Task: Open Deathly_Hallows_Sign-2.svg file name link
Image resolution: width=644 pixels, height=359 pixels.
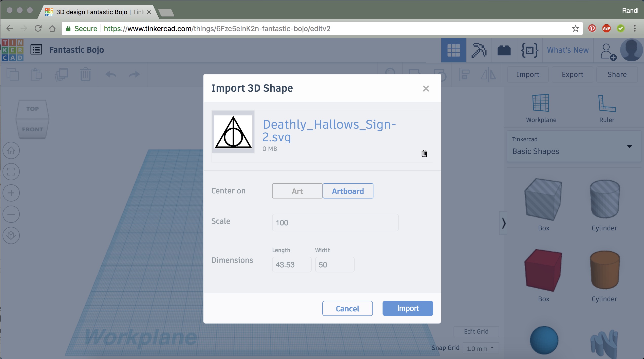Action: point(329,131)
